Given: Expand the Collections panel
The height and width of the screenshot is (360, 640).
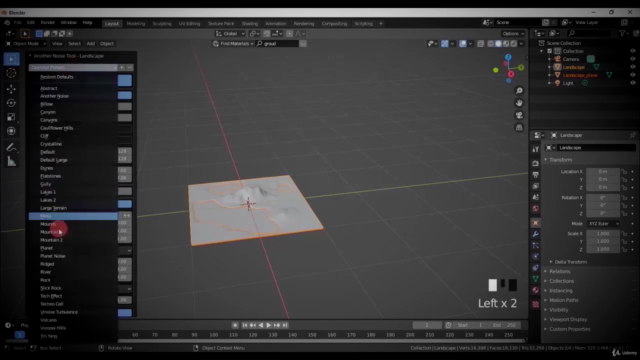Looking at the screenshot, I should tap(561, 281).
